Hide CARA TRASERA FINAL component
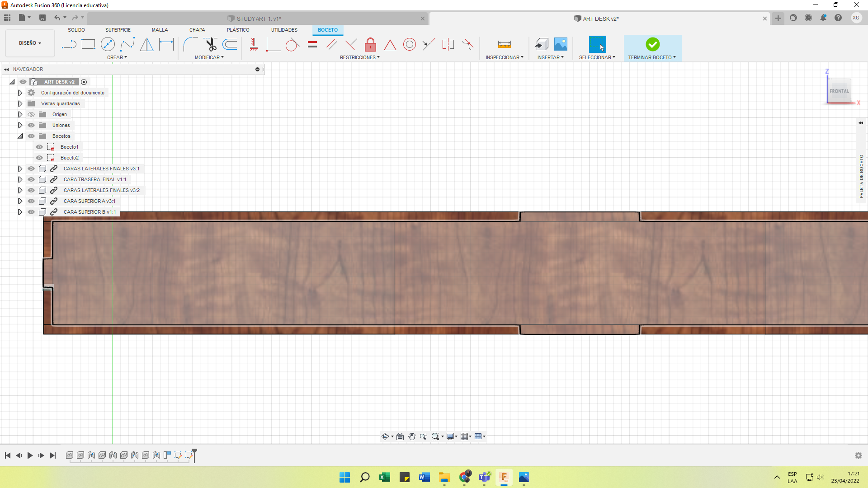This screenshot has height=488, width=868. coord(31,179)
